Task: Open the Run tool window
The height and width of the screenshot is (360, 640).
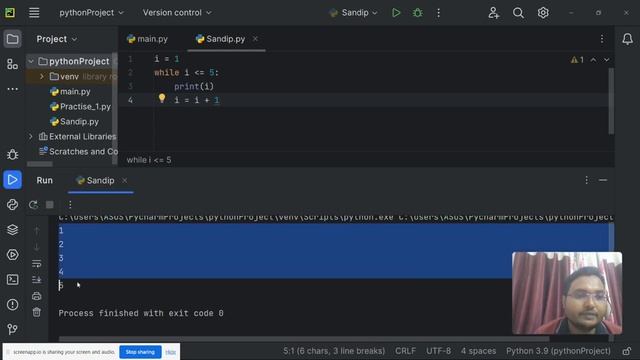Action: pyautogui.click(x=12, y=180)
